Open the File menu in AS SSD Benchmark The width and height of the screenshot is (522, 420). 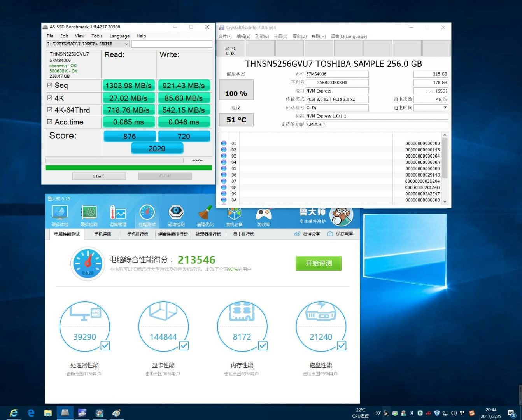pos(50,36)
